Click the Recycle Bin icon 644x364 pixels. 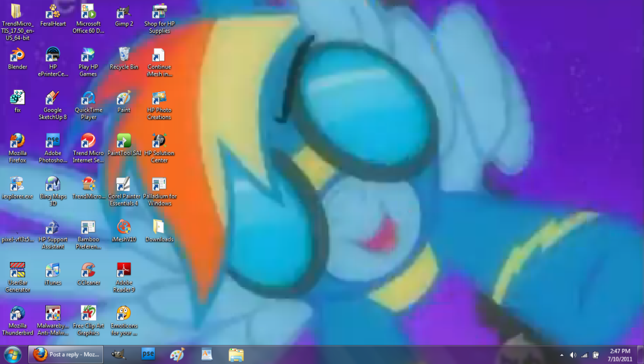tap(124, 59)
